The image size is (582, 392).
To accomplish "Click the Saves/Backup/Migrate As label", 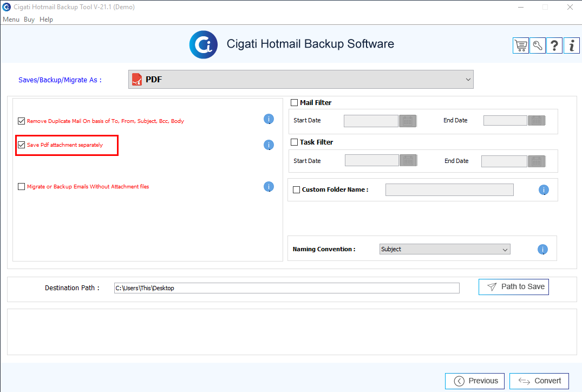I will 60,80.
